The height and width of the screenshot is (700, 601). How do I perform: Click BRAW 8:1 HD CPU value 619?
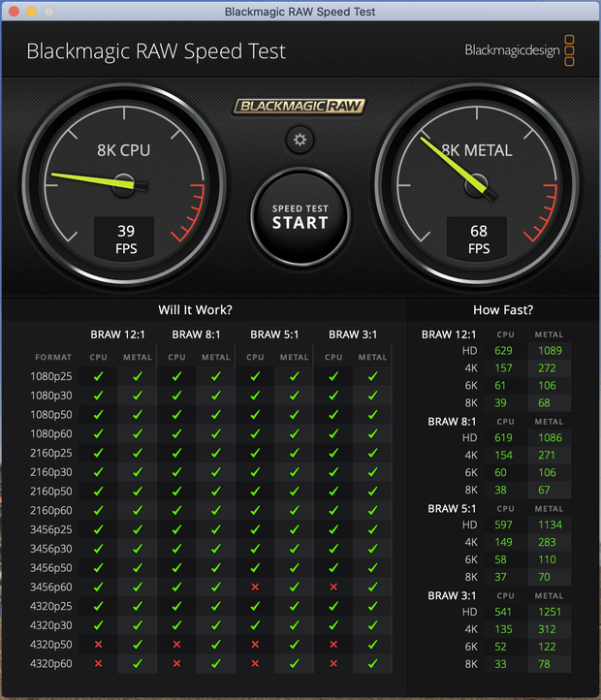coord(503,437)
